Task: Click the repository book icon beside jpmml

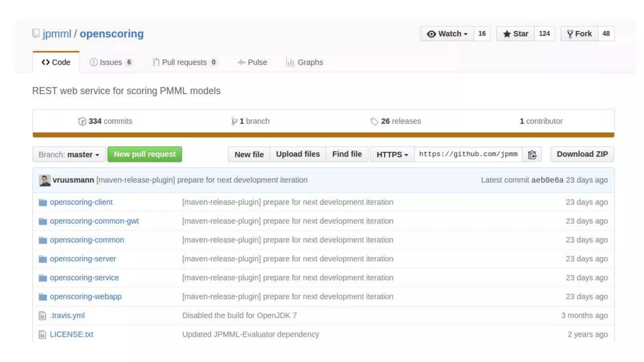Action: coord(36,33)
